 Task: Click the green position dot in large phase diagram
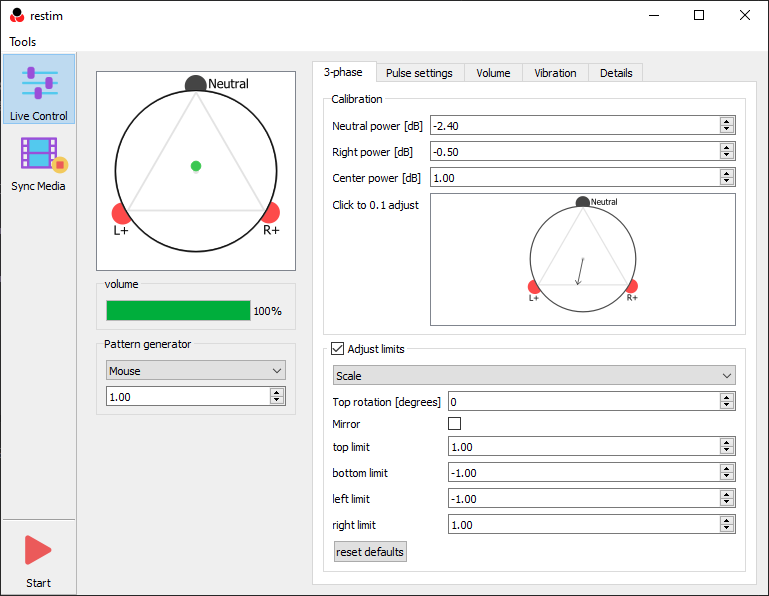[x=196, y=166]
